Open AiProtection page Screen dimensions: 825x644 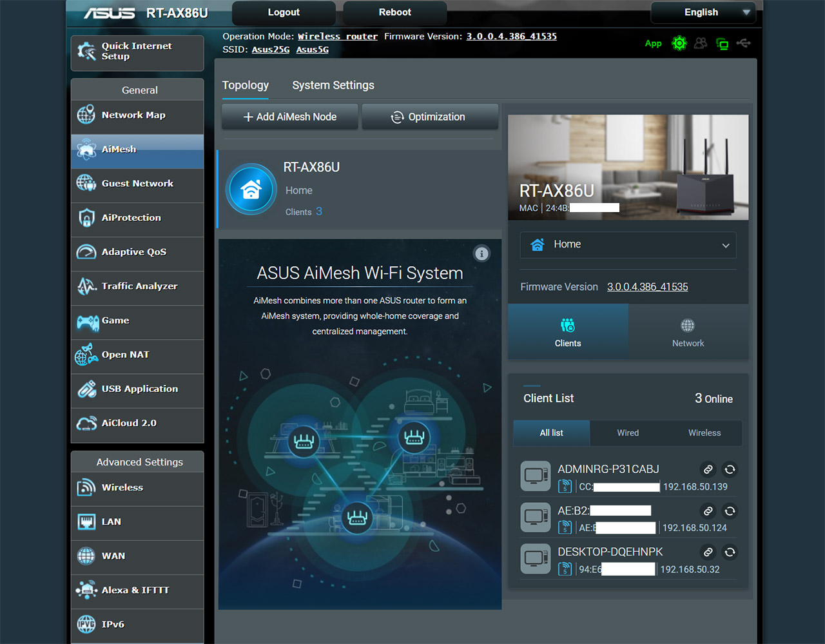pos(137,219)
